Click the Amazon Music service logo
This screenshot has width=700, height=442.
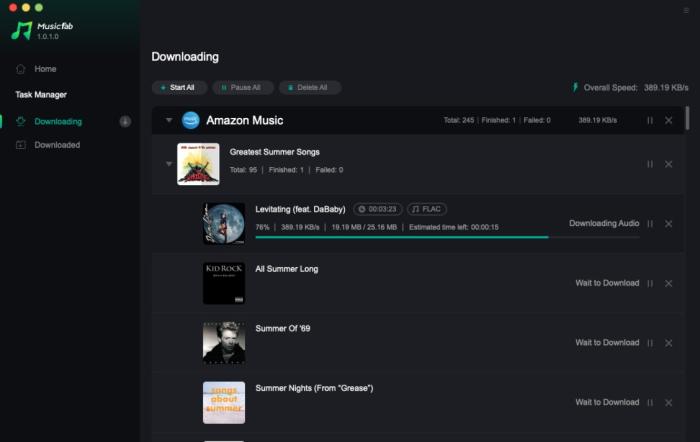click(191, 120)
